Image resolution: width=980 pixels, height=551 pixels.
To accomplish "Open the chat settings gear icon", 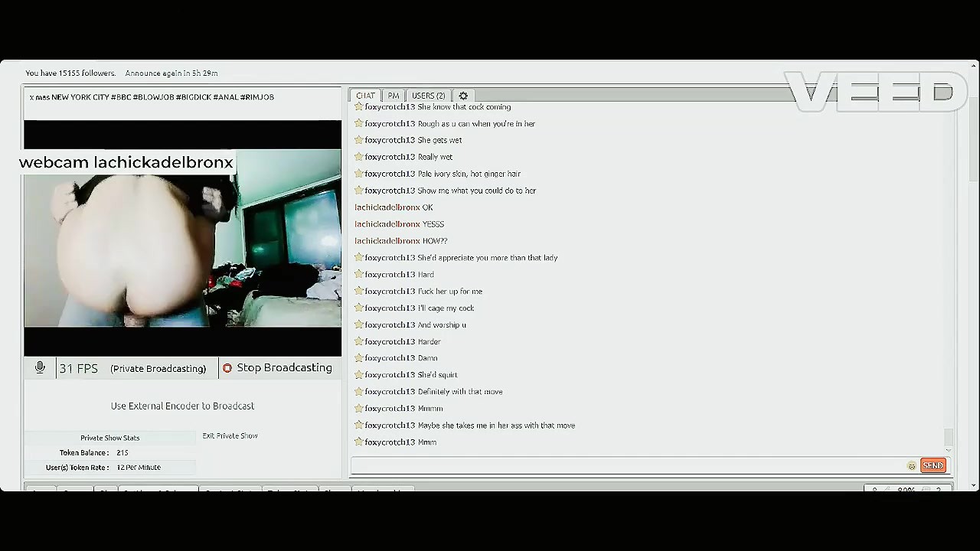I will (x=463, y=96).
